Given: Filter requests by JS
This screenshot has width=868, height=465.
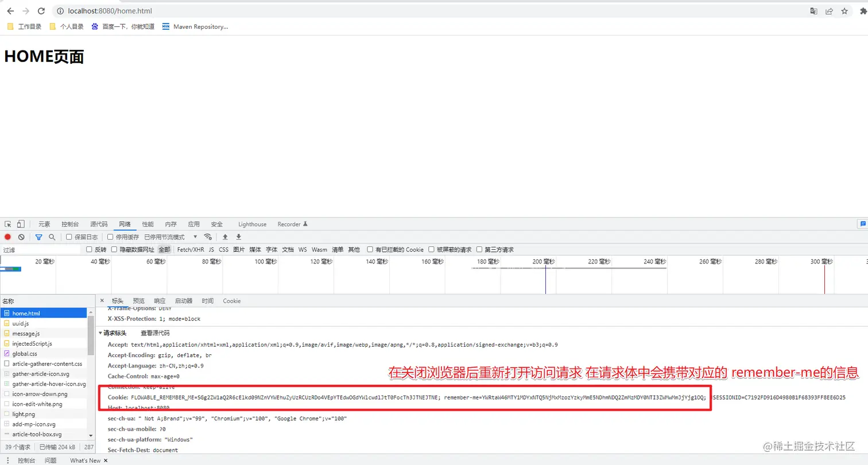Looking at the screenshot, I should coord(211,250).
